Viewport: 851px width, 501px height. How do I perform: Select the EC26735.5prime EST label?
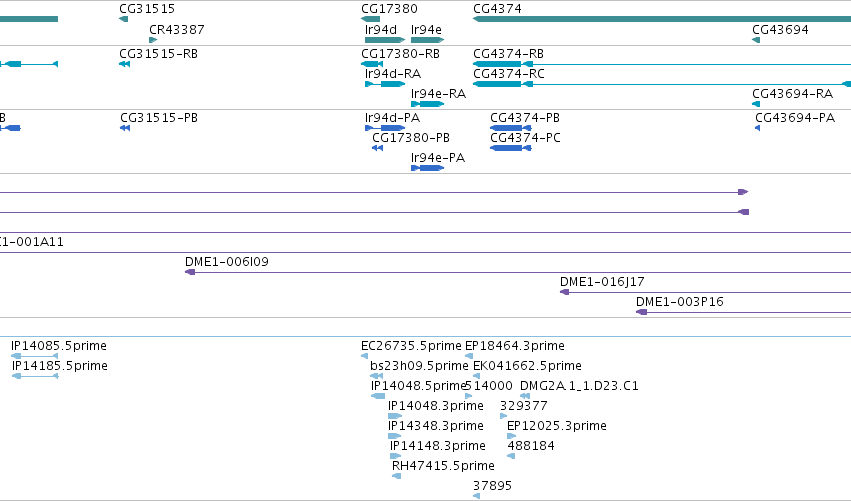click(x=411, y=346)
